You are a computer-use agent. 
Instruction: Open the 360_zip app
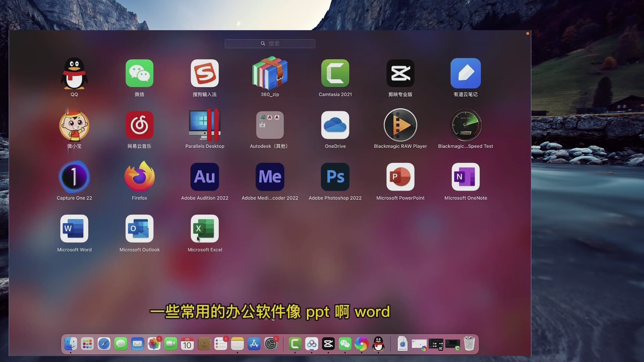270,73
